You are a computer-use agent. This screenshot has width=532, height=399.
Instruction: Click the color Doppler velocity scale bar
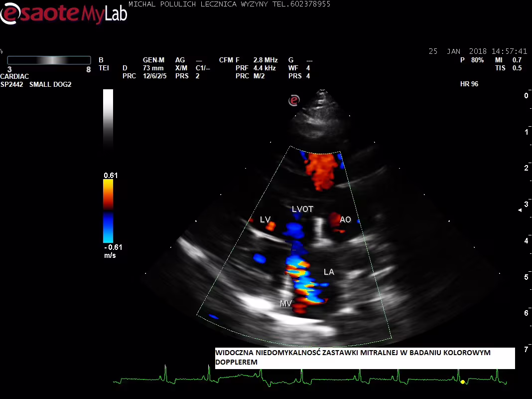108,210
